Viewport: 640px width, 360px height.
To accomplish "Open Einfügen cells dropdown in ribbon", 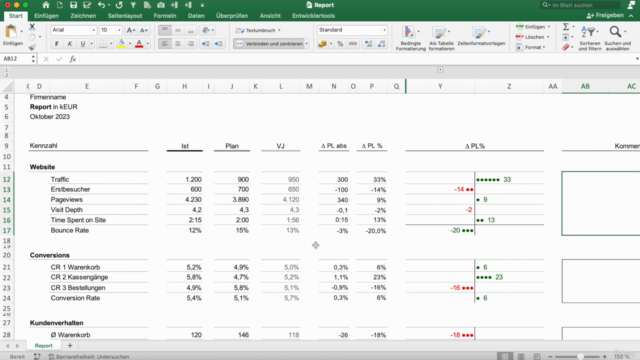I will (x=533, y=27).
